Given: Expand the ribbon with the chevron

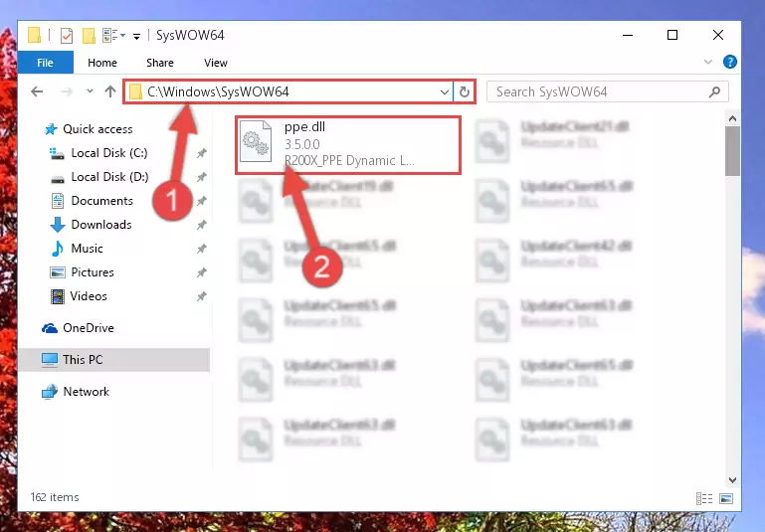Looking at the screenshot, I should pyautogui.click(x=708, y=62).
